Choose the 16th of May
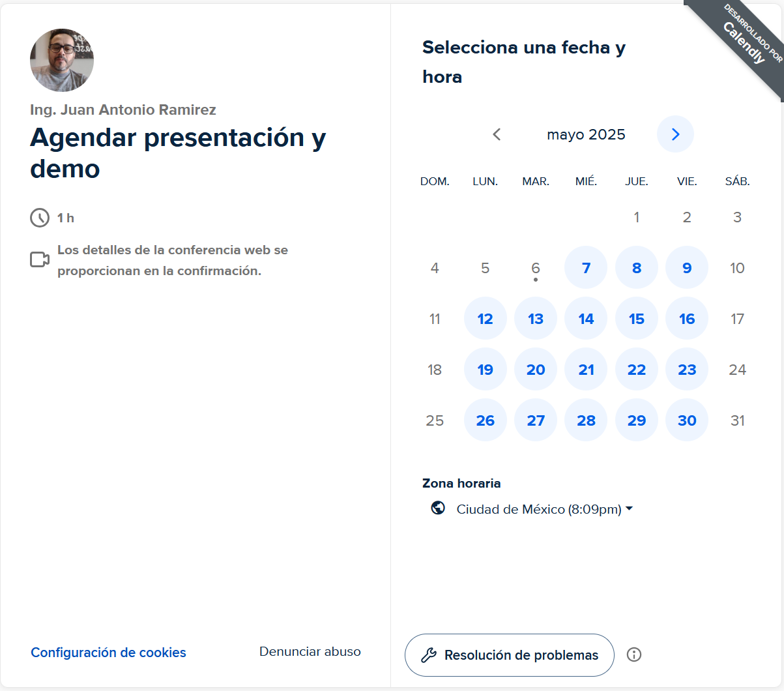The width and height of the screenshot is (784, 691). (687, 319)
